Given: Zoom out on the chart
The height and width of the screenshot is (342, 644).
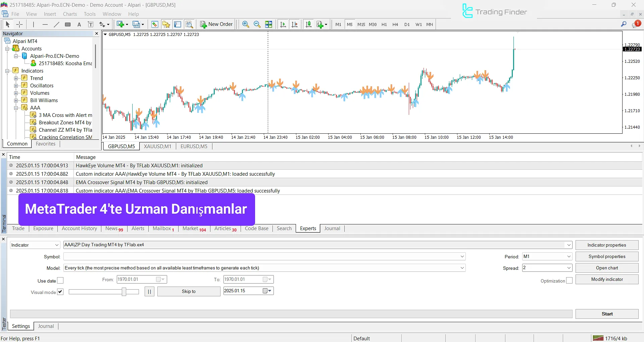Looking at the screenshot, I should tap(257, 24).
